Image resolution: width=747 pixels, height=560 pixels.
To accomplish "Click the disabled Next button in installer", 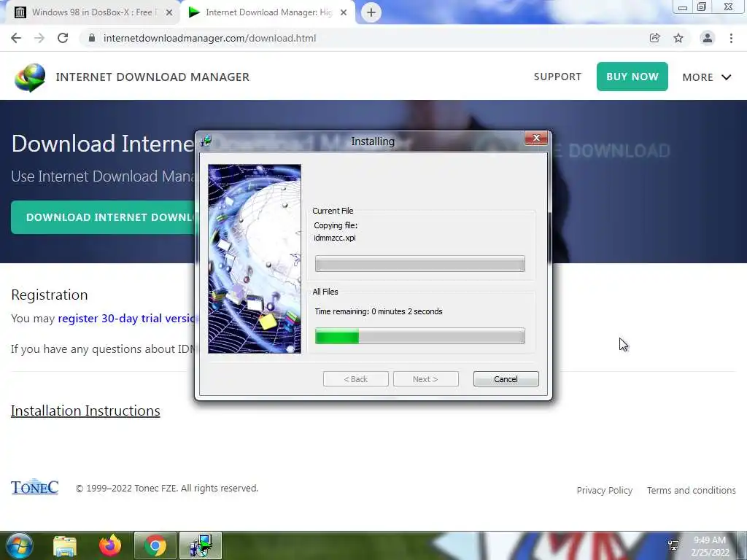I will 425,379.
